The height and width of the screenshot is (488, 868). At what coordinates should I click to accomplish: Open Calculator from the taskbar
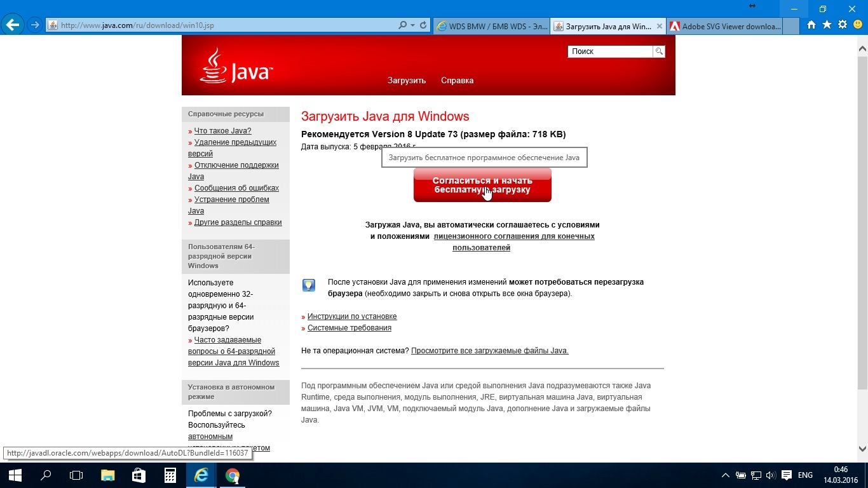170,475
